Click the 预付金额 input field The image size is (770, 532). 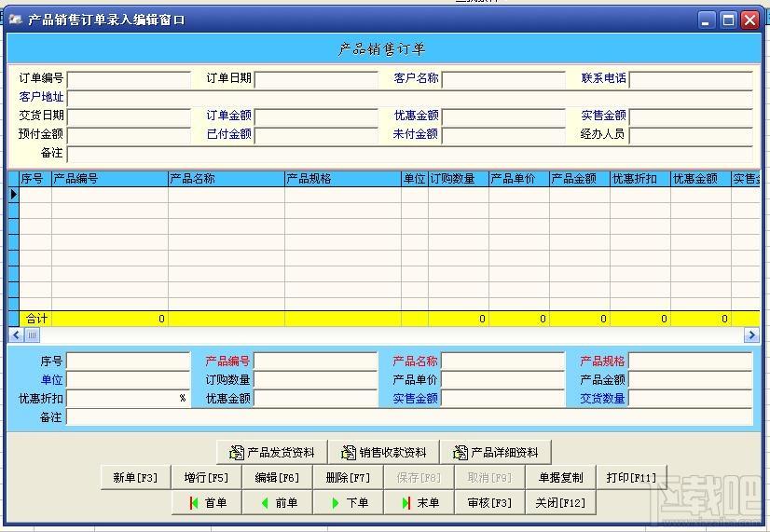(x=129, y=135)
